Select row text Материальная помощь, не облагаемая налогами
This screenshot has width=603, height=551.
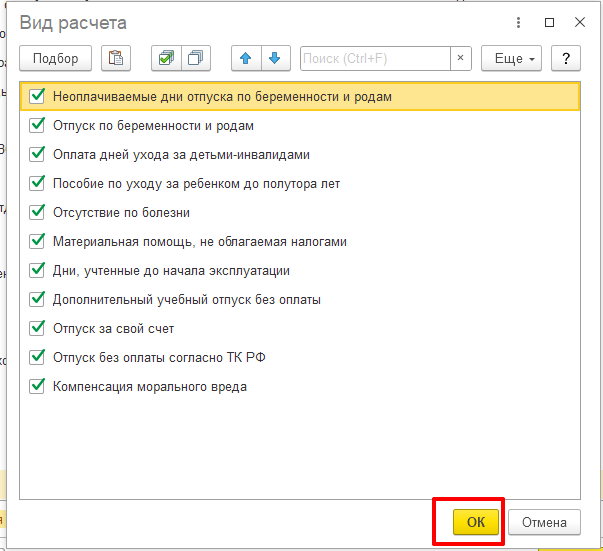pos(200,241)
